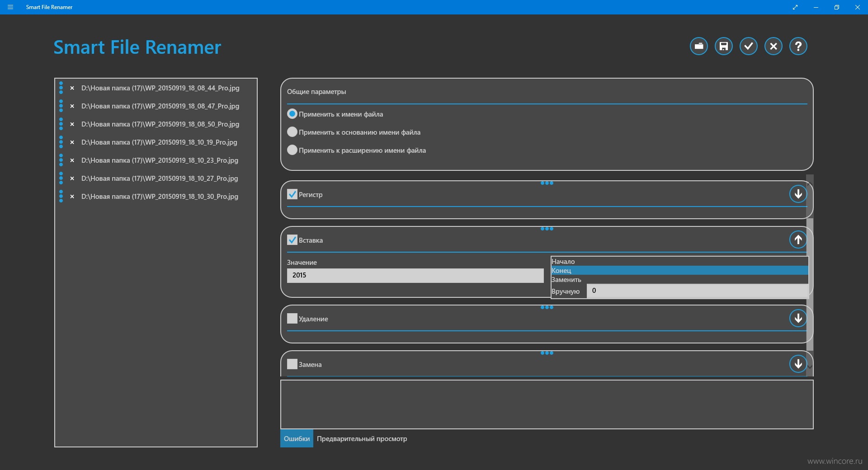Apply renaming with checkmark icon
The width and height of the screenshot is (868, 470).
pyautogui.click(x=749, y=46)
